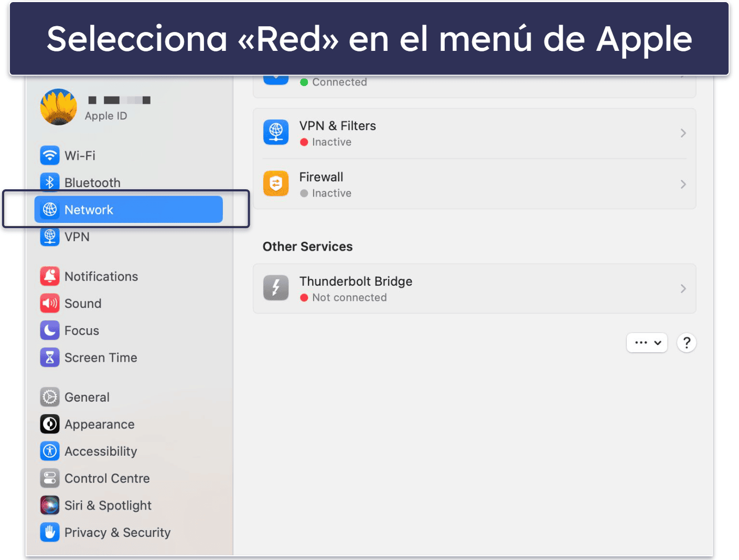Open the three-dots actions dropdown
The height and width of the screenshot is (560, 739).
(x=647, y=343)
